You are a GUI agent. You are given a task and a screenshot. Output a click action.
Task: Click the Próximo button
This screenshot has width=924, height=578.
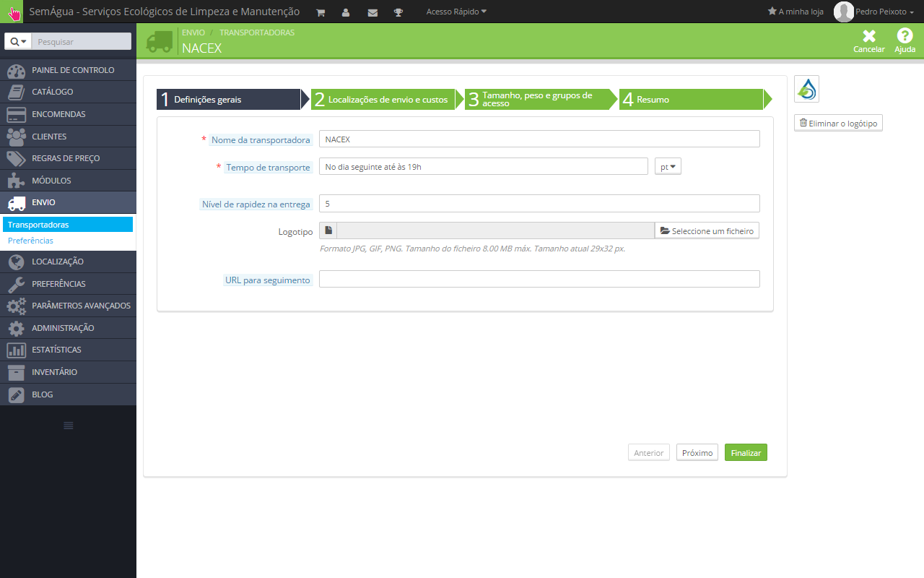pos(697,453)
